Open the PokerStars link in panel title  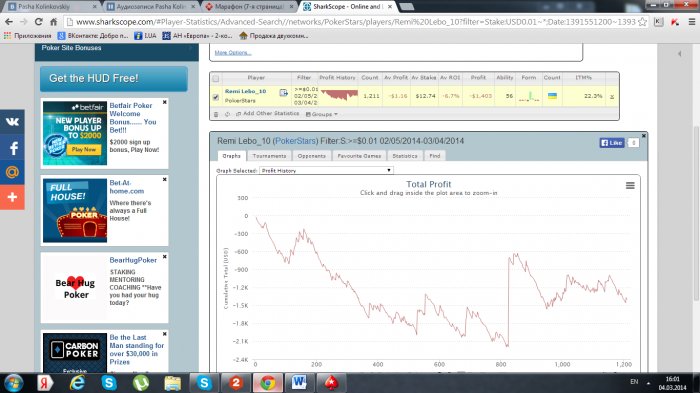click(295, 141)
